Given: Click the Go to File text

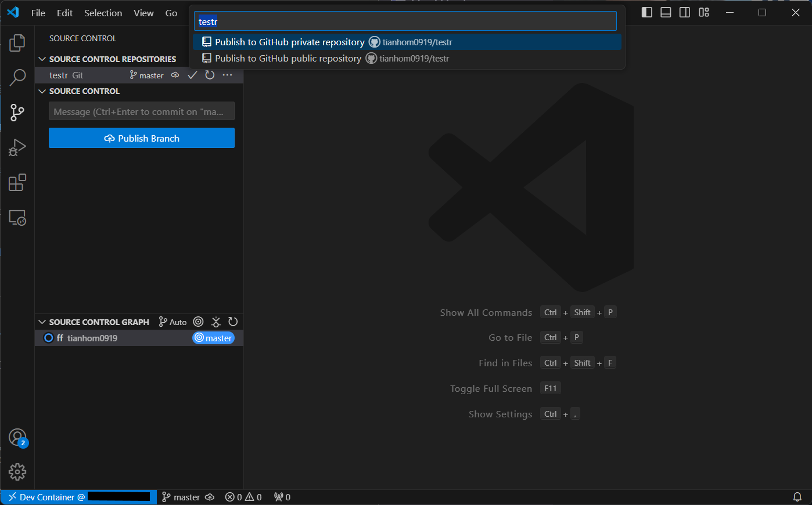Looking at the screenshot, I should [x=511, y=337].
